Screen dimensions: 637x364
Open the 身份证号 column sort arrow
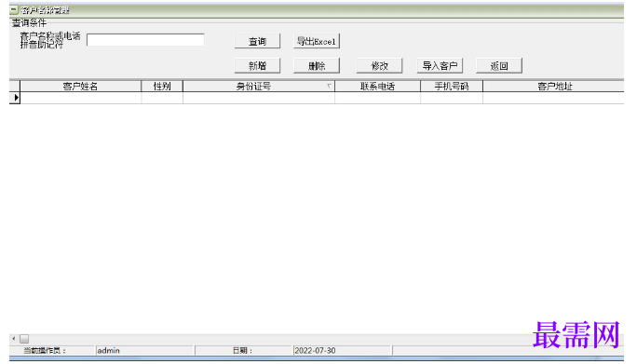point(329,87)
